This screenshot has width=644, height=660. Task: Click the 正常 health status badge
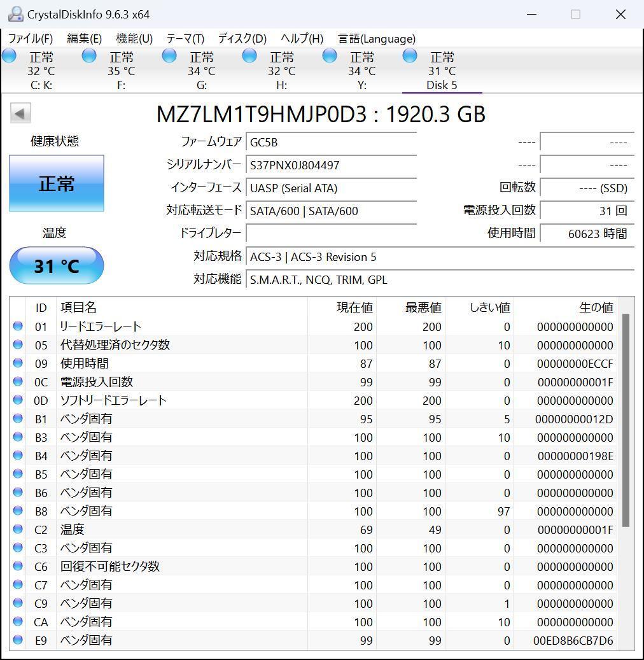[56, 183]
